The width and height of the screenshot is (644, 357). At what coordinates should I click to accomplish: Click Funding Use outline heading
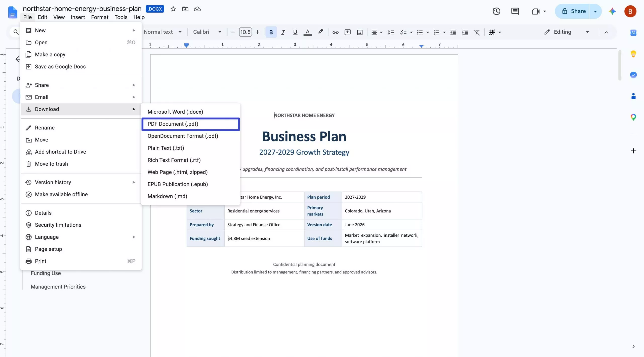point(46,273)
